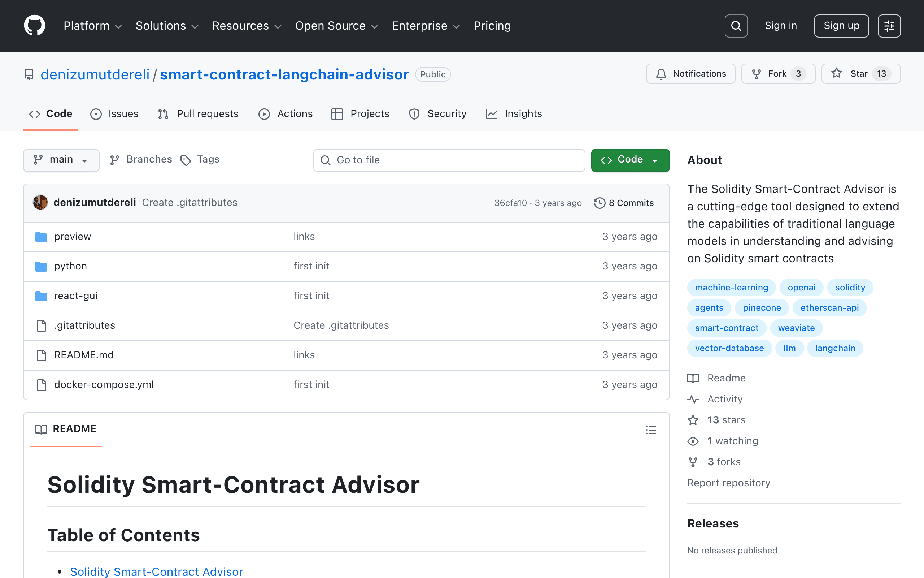The height and width of the screenshot is (578, 924).
Task: Click the repository book icon beside denizumutdereli
Action: click(x=29, y=74)
